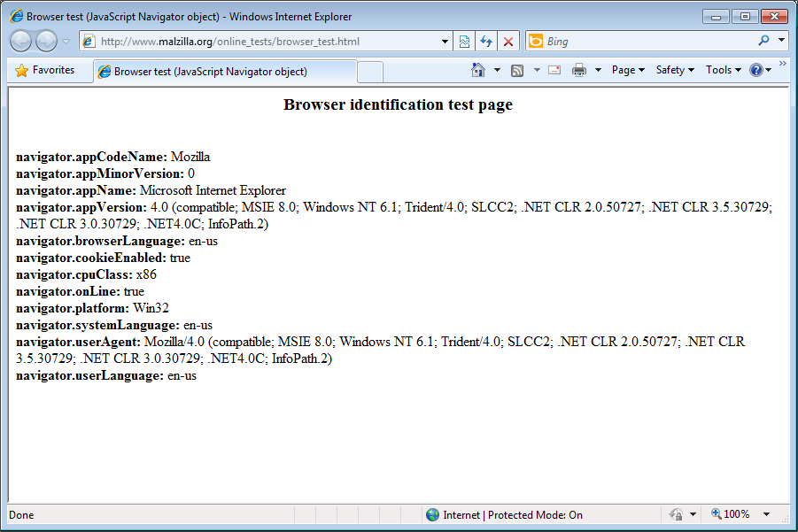
Task: Click the navigator.appMinorVersion label
Action: [100, 173]
